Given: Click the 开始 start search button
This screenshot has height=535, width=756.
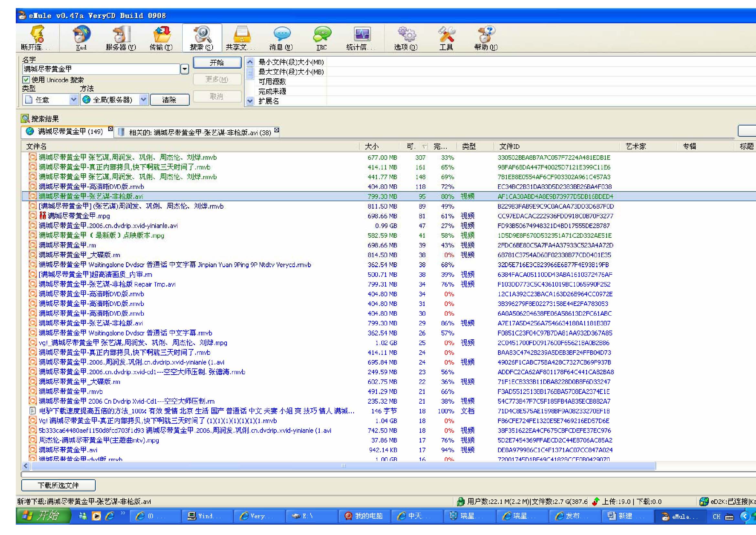Looking at the screenshot, I should click(217, 63).
